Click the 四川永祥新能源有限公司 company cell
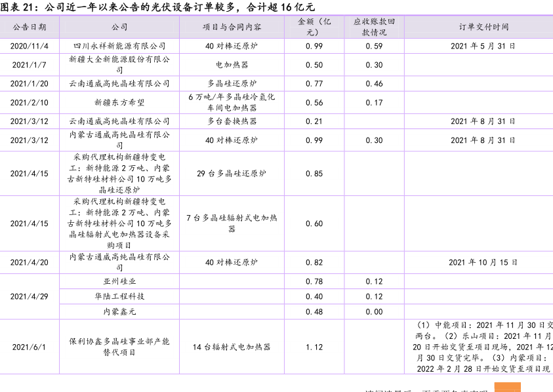The image size is (553, 392). coord(119,47)
